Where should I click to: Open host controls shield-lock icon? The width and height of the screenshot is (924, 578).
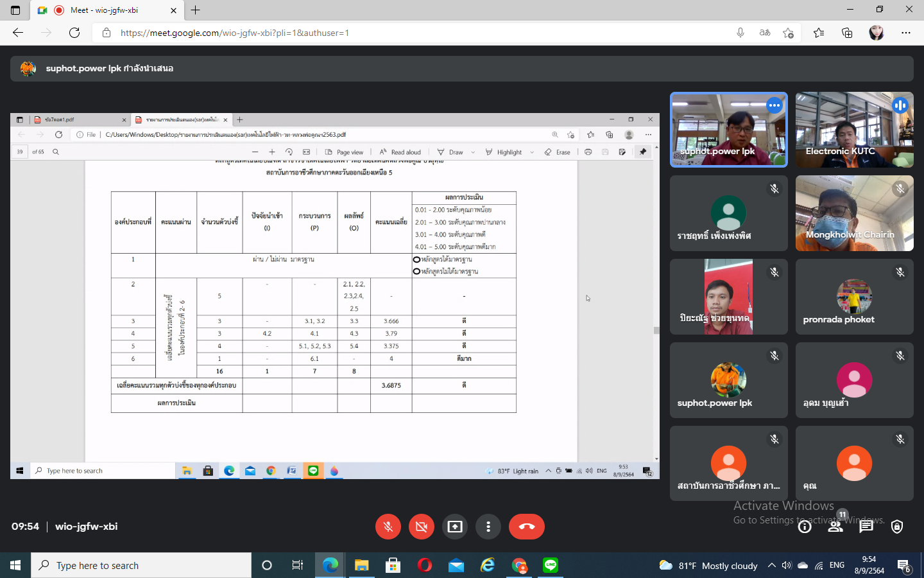897,527
